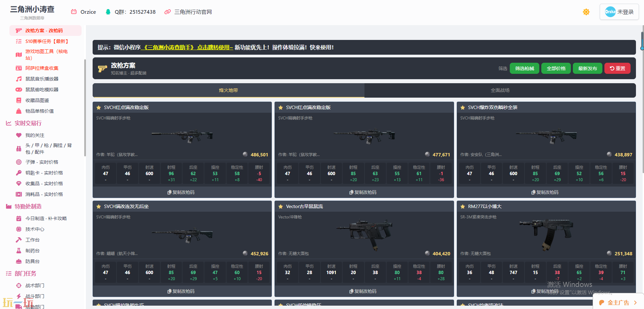
Task: Click the 消耗品 - 实时价格 icon
Action: point(19,194)
